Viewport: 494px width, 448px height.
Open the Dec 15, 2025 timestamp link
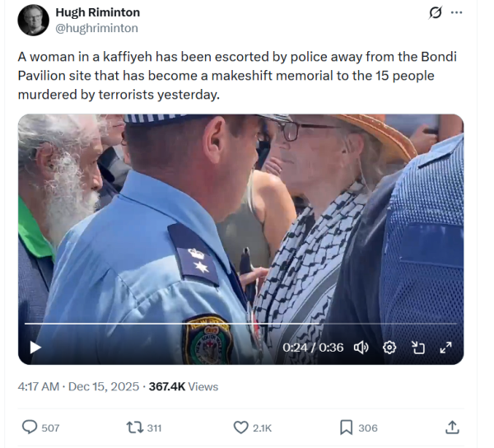104,386
